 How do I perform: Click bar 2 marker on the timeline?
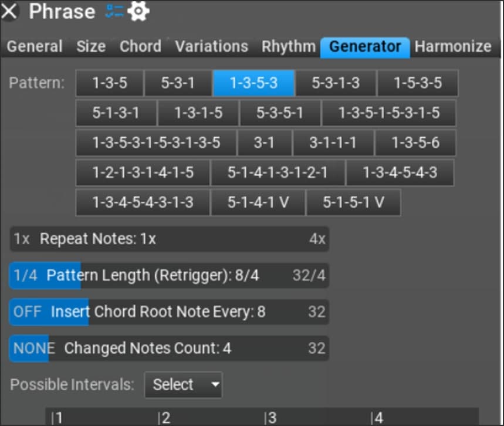coord(164,418)
